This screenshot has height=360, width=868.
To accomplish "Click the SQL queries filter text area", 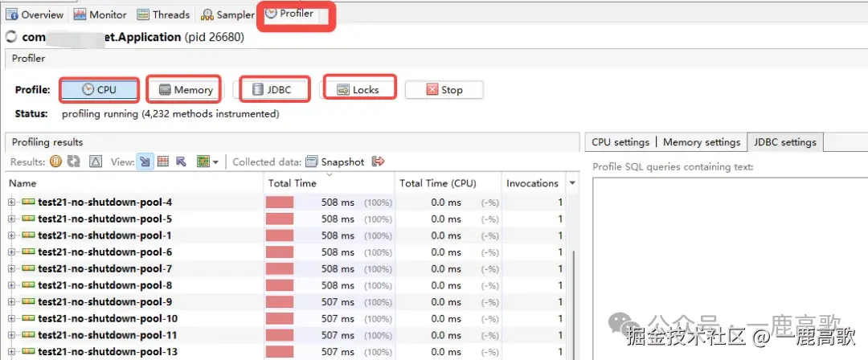I will tap(730, 268).
